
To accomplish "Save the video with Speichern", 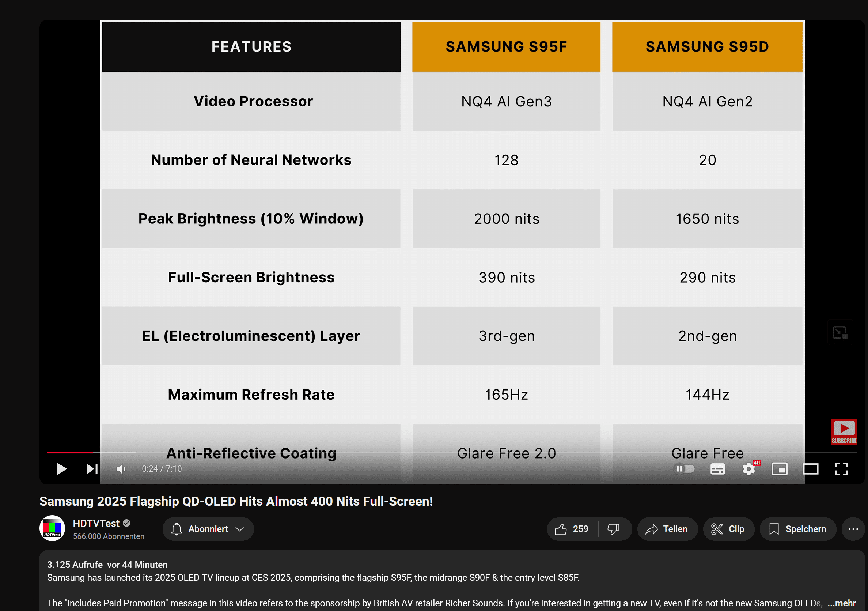I will pyautogui.click(x=798, y=529).
